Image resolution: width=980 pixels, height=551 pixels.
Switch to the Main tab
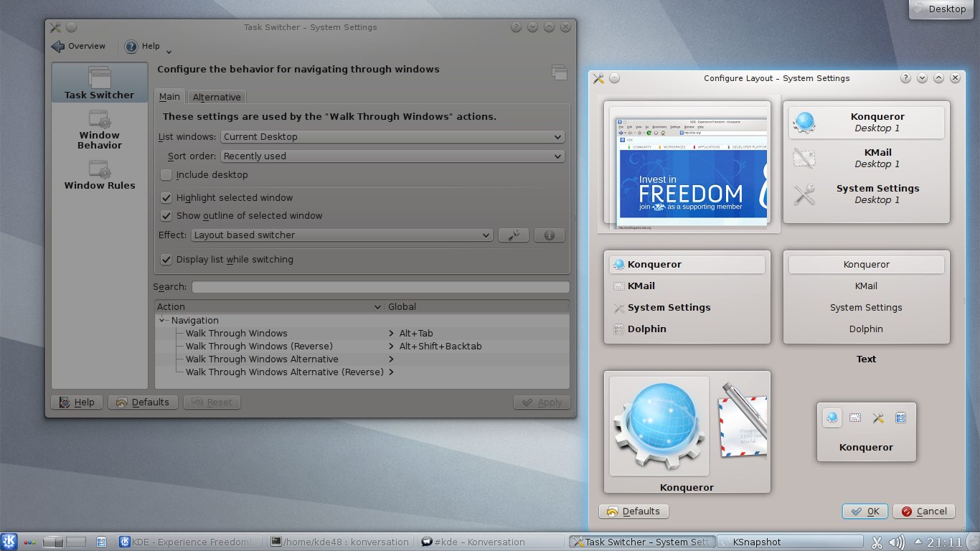tap(169, 97)
